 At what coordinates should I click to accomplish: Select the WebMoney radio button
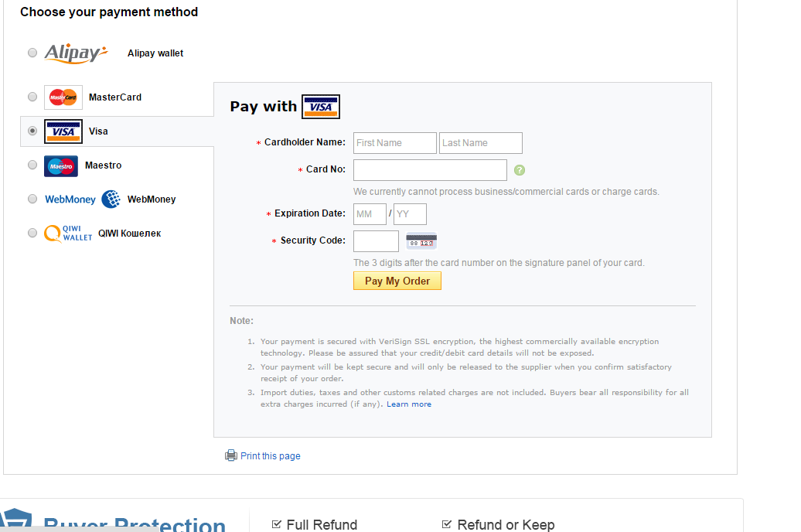(x=32, y=199)
